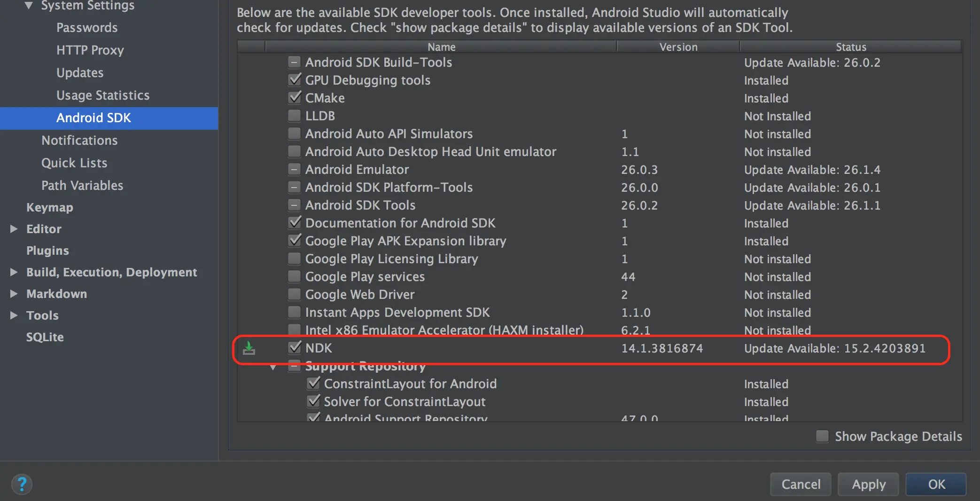Collapse the Support Repository group
980x501 pixels.
(273, 367)
